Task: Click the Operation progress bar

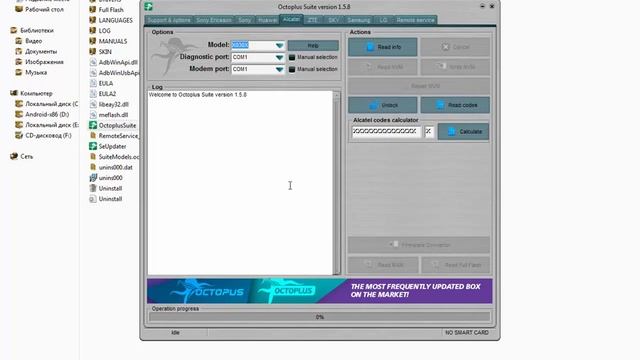Action: (320, 317)
